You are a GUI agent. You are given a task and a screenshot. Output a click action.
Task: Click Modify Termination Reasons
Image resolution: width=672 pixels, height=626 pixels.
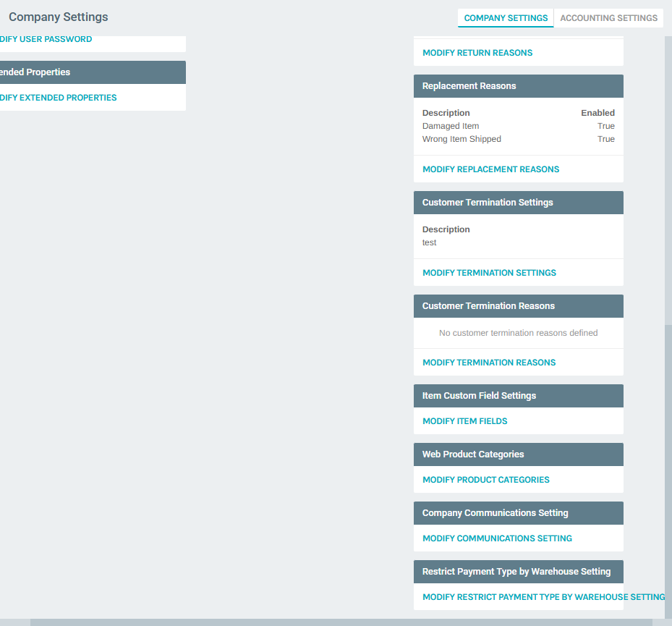point(488,362)
